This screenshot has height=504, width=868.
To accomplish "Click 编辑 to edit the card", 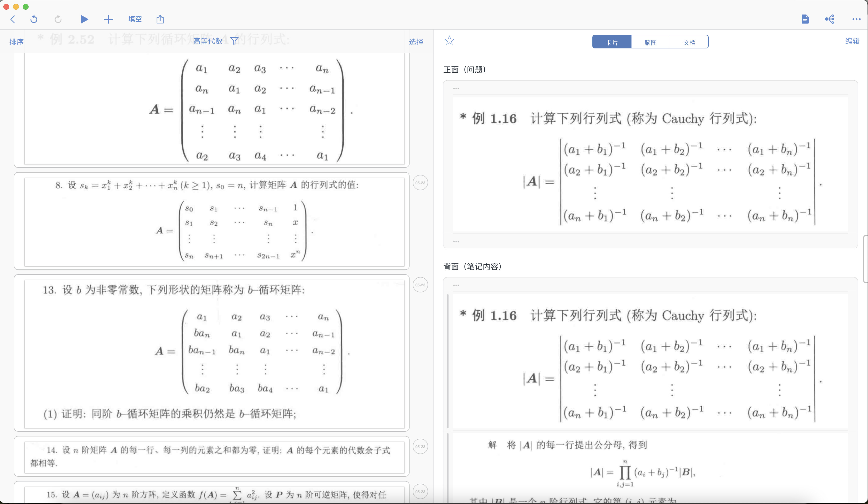I will [x=852, y=41].
